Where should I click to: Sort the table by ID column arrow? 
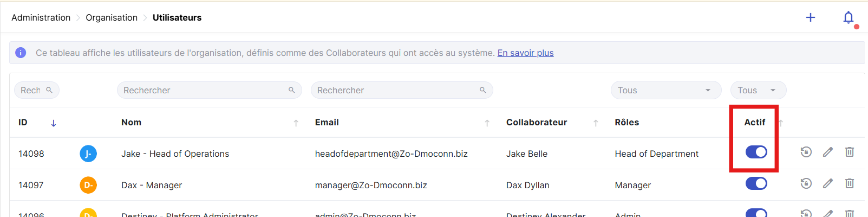pyautogui.click(x=53, y=123)
